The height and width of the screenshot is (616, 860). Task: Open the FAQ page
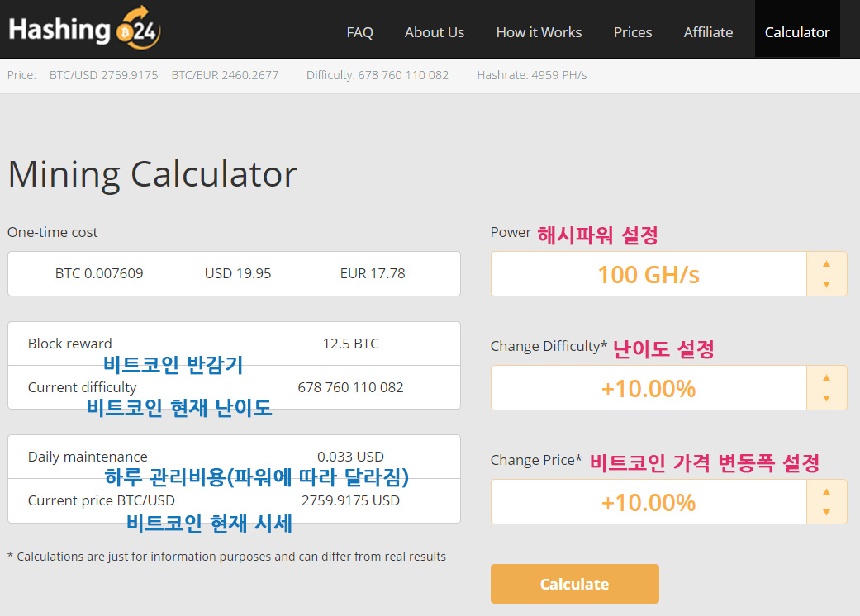point(359,32)
